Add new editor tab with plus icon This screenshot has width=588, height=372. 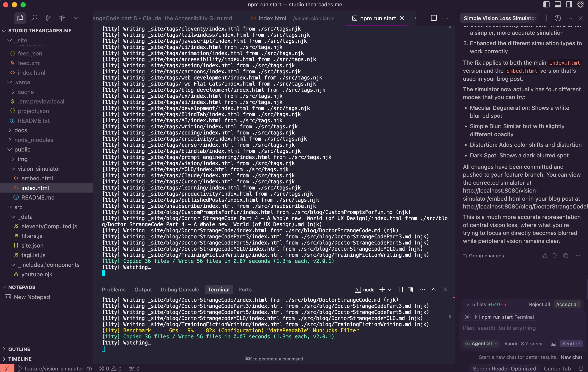[x=422, y=18]
